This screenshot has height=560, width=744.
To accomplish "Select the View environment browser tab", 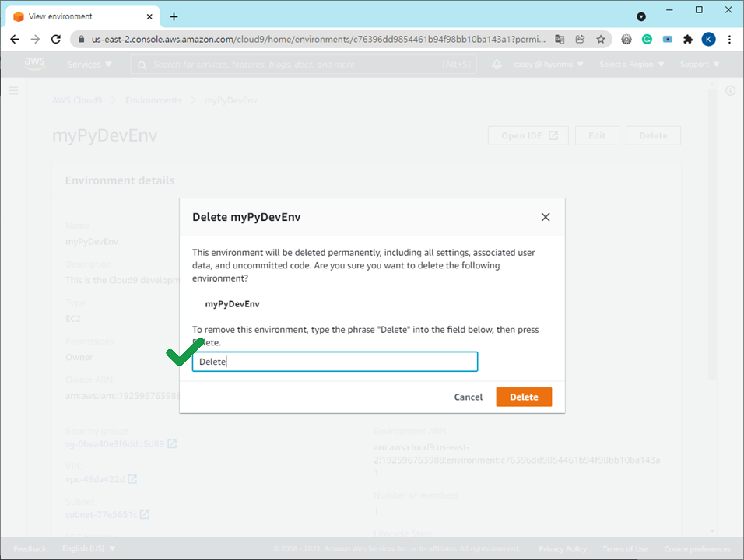I will pos(83,16).
